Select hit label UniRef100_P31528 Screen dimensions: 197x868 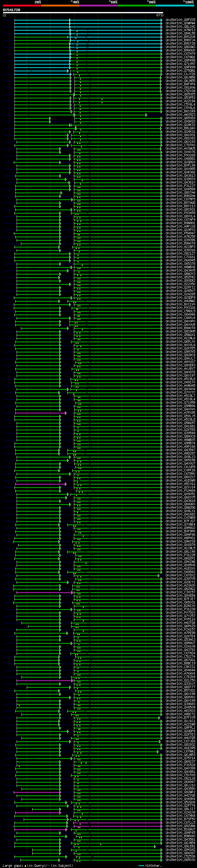point(180,765)
